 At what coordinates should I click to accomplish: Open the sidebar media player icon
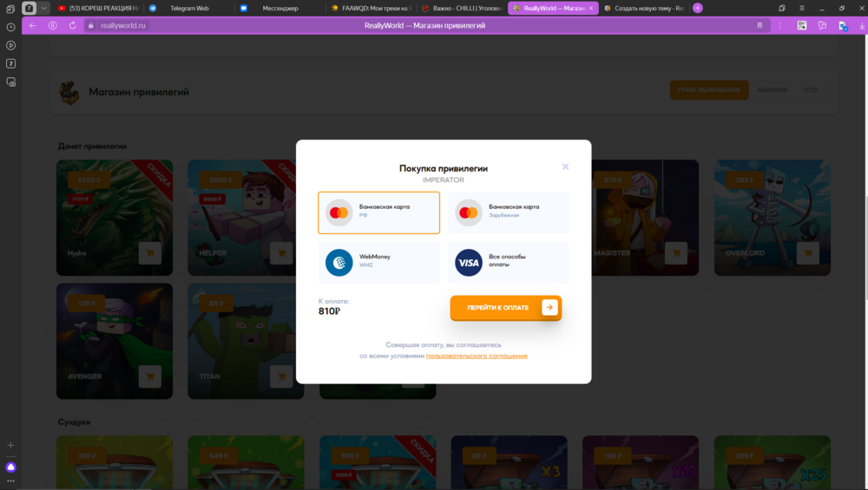(x=10, y=45)
